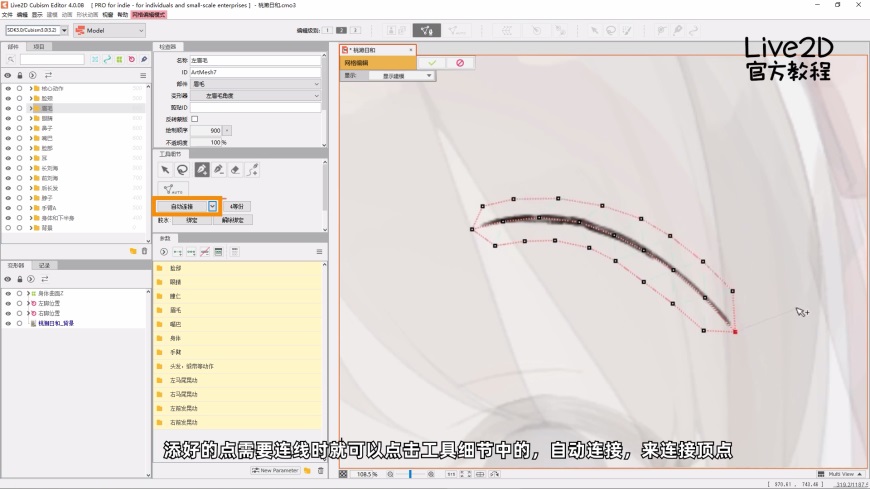Click the blue pen filter icon in parts panel

tap(144, 59)
